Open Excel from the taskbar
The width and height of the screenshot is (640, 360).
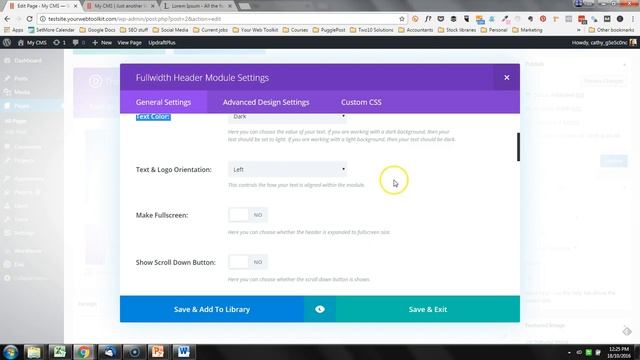(59, 351)
